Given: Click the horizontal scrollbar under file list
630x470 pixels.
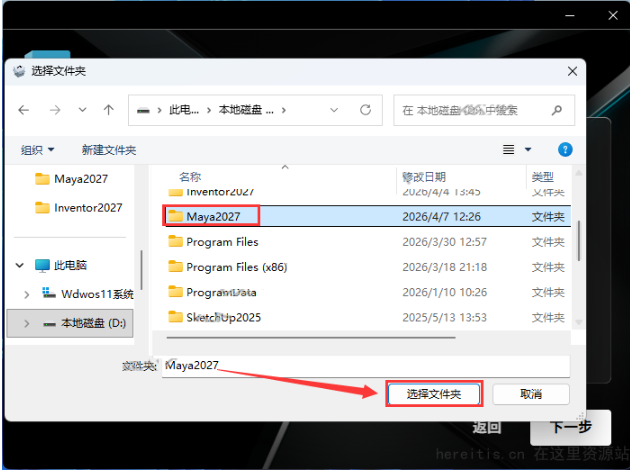Looking at the screenshot, I should click(x=311, y=337).
